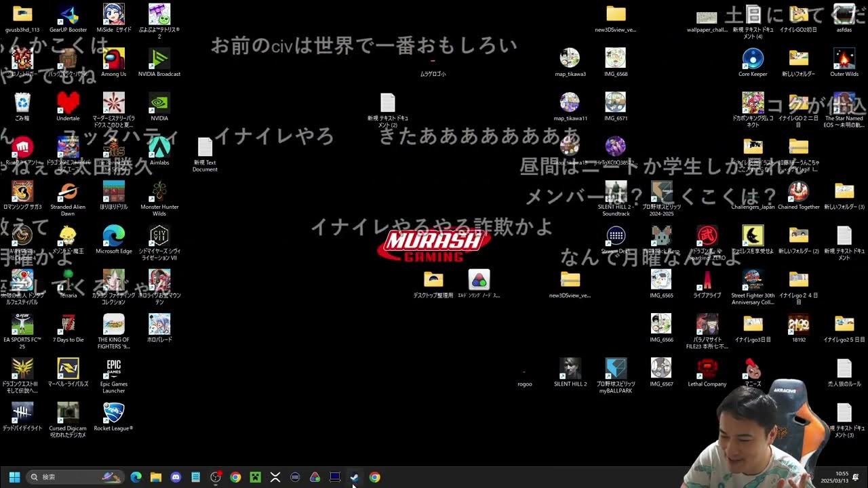Image resolution: width=868 pixels, height=488 pixels.
Task: Open Steam from the taskbar
Action: [355, 477]
